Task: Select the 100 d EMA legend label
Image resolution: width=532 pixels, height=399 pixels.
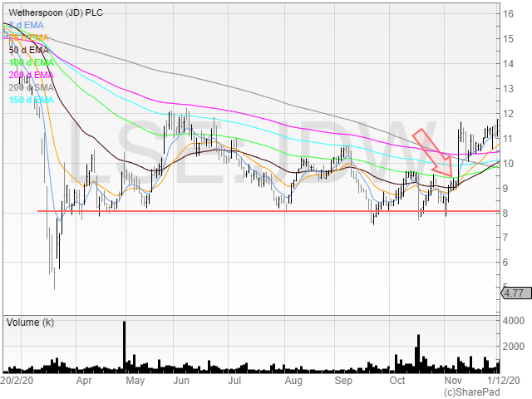Action: point(32,63)
